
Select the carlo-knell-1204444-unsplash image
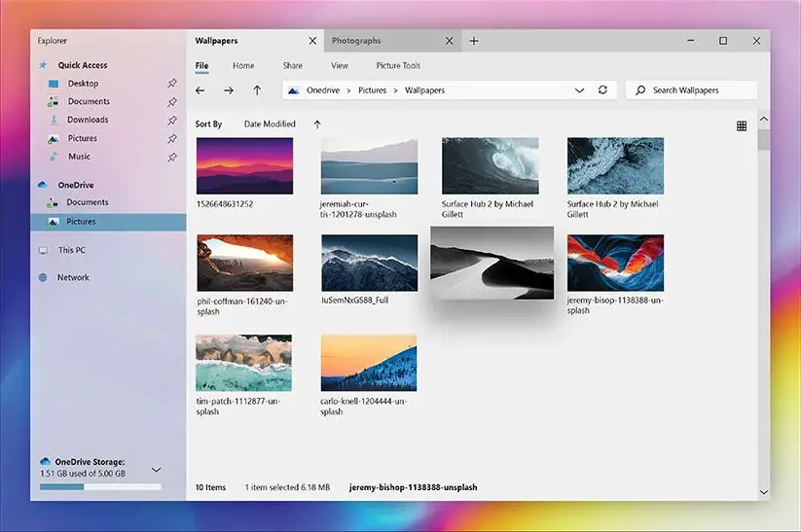tap(369, 363)
